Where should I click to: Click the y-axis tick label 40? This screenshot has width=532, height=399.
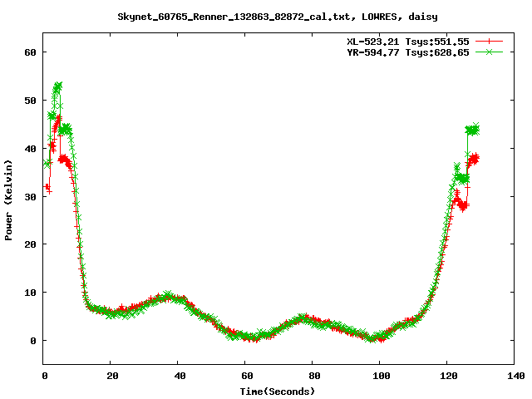click(30, 149)
